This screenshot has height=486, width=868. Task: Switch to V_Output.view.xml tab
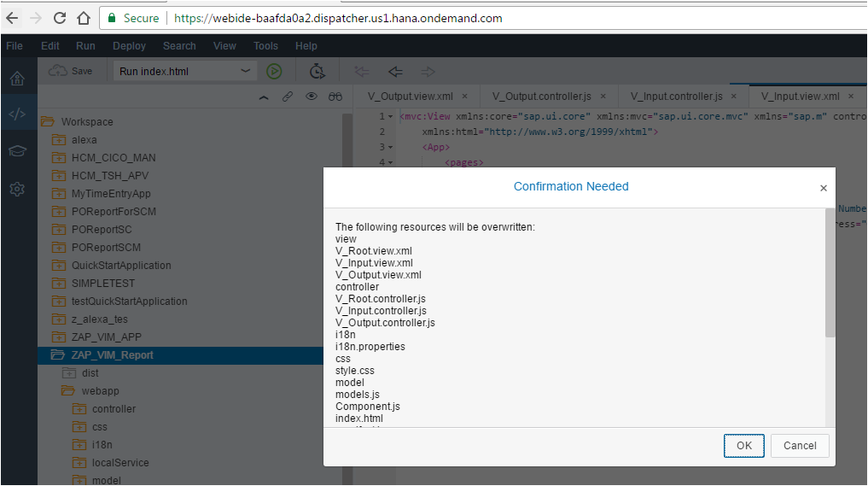pos(411,97)
